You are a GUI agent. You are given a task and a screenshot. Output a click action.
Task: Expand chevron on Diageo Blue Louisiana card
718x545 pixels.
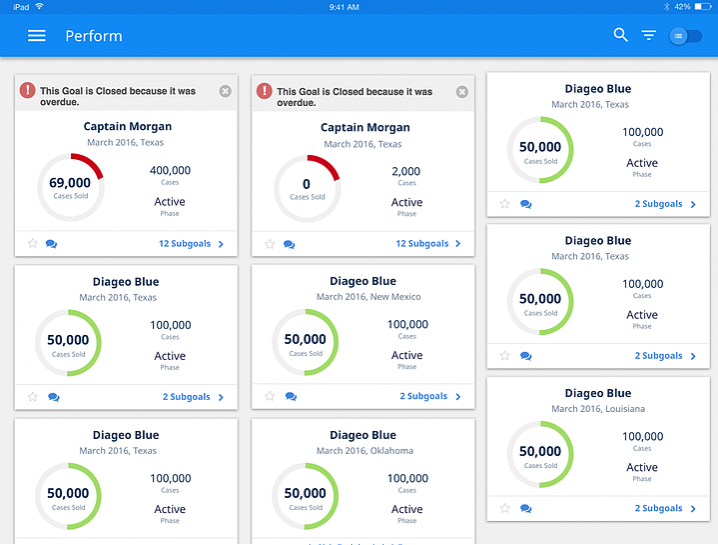pos(693,509)
